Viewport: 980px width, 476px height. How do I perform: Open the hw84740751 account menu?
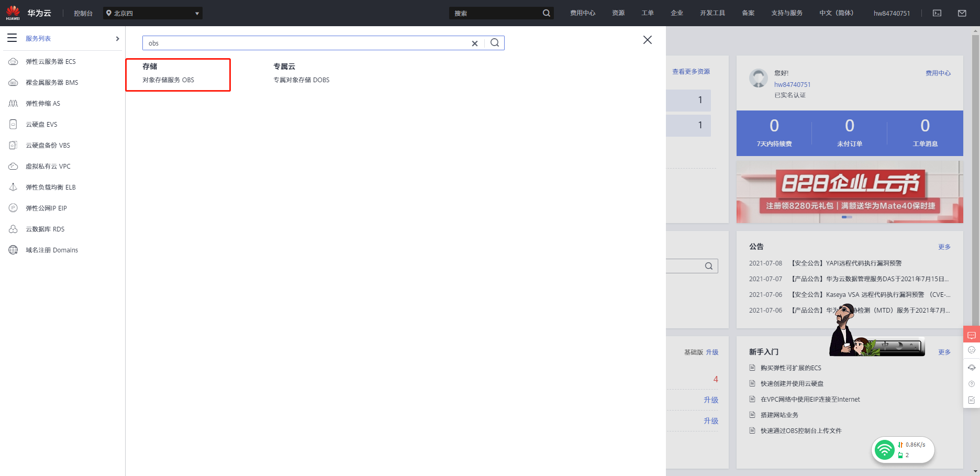click(x=892, y=13)
